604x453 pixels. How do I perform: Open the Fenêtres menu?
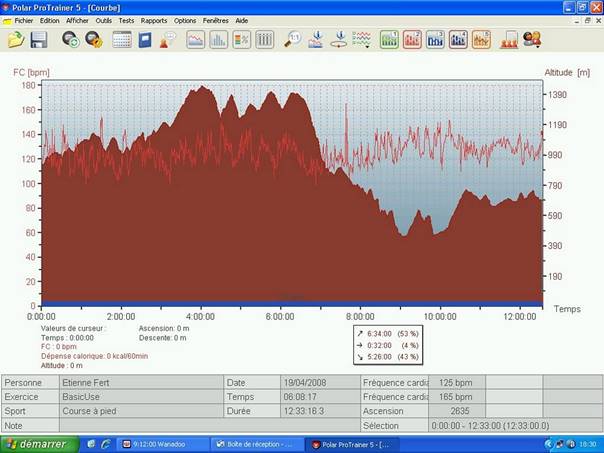[x=215, y=20]
